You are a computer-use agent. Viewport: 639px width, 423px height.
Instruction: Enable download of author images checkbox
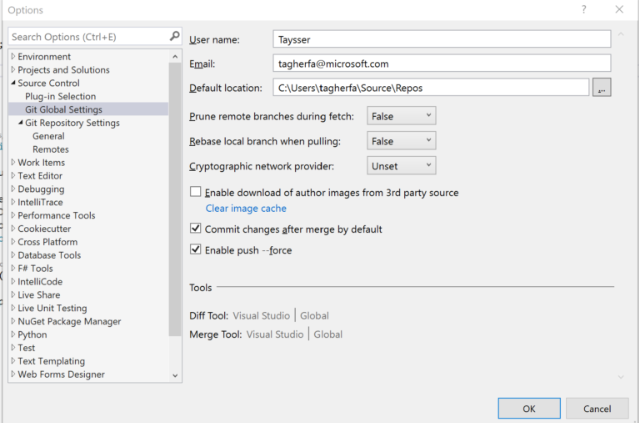coord(196,192)
